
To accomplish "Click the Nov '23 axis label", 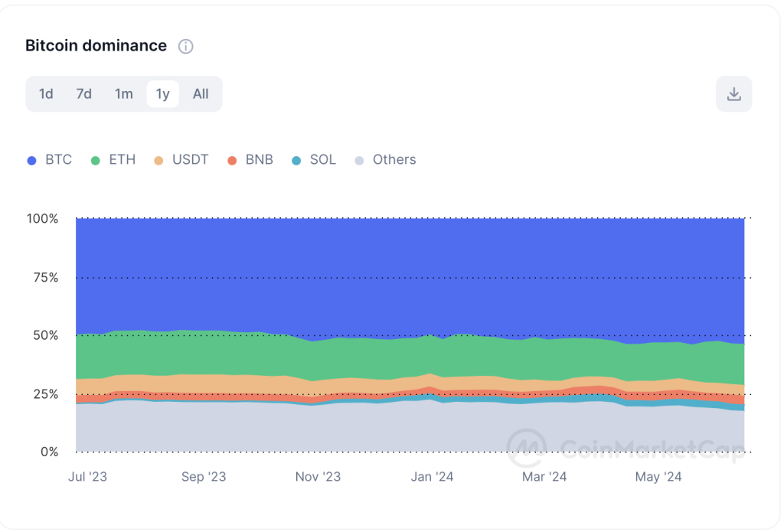I will [318, 477].
